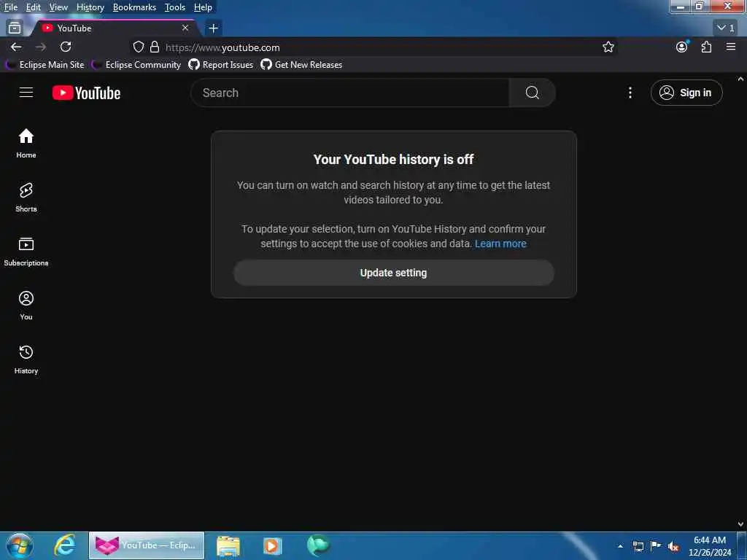Click the page scrollbar up arrow
747x560 pixels.
click(x=740, y=79)
